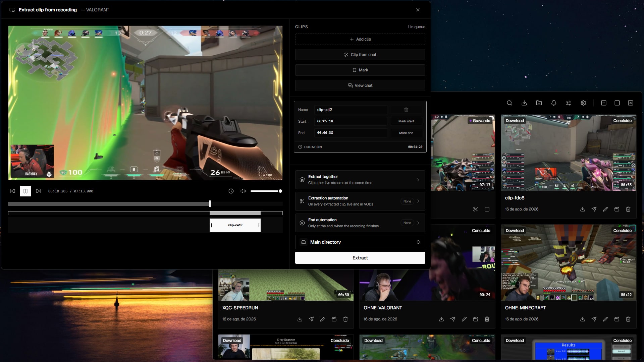
Task: Mute the player volume speaker icon
Action: point(243,191)
